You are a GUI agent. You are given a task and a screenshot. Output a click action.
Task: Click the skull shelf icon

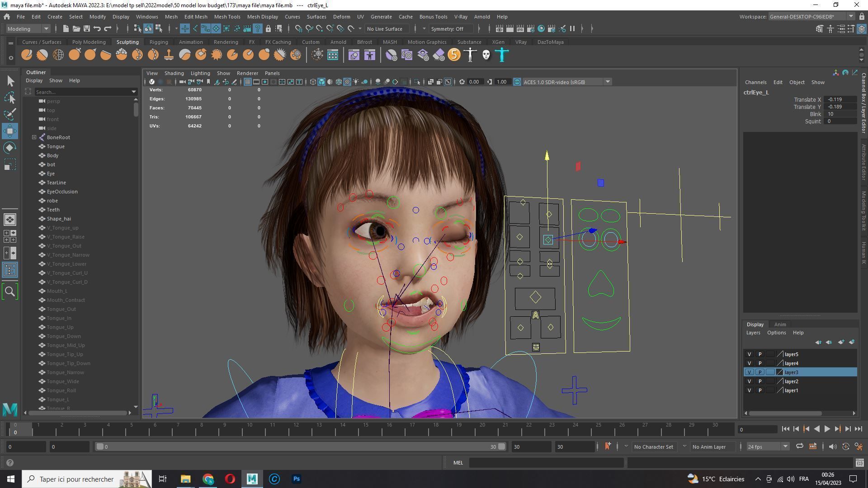486,55
